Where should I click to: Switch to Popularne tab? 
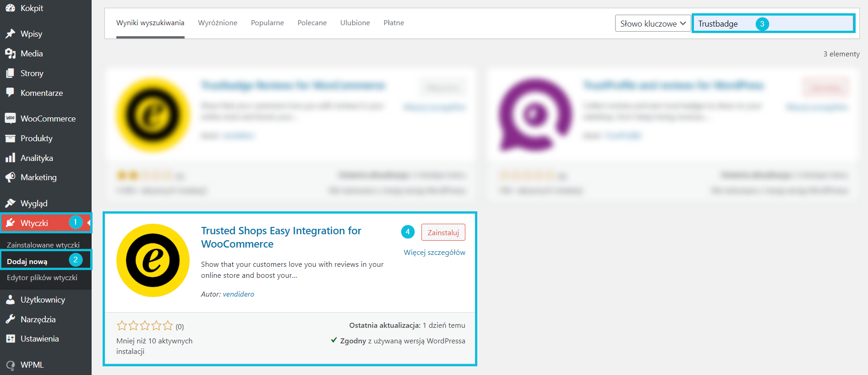pyautogui.click(x=267, y=23)
